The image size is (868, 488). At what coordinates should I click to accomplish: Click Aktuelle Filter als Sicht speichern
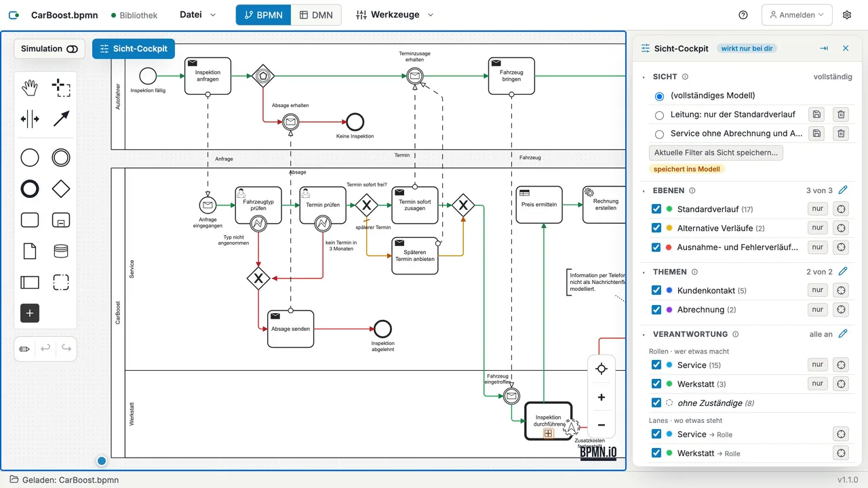[716, 152]
